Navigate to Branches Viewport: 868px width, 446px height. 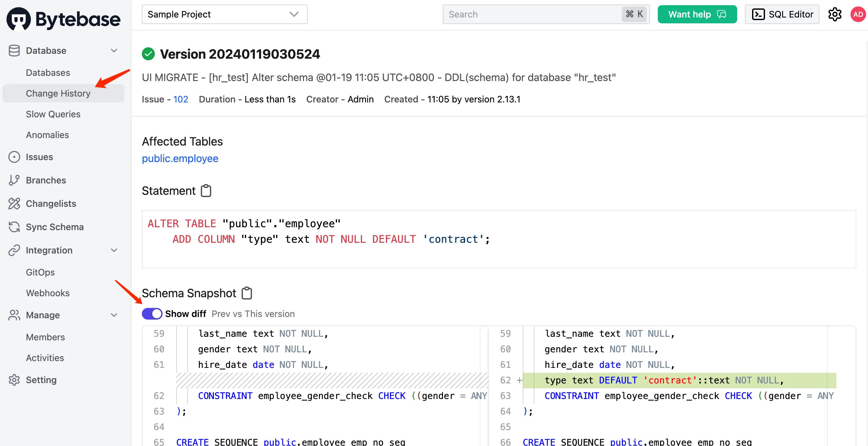46,180
